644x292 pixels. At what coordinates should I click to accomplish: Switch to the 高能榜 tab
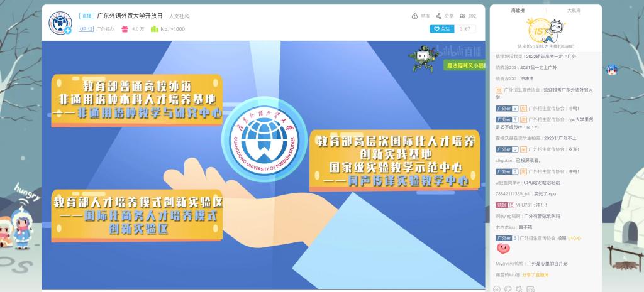pos(518,11)
